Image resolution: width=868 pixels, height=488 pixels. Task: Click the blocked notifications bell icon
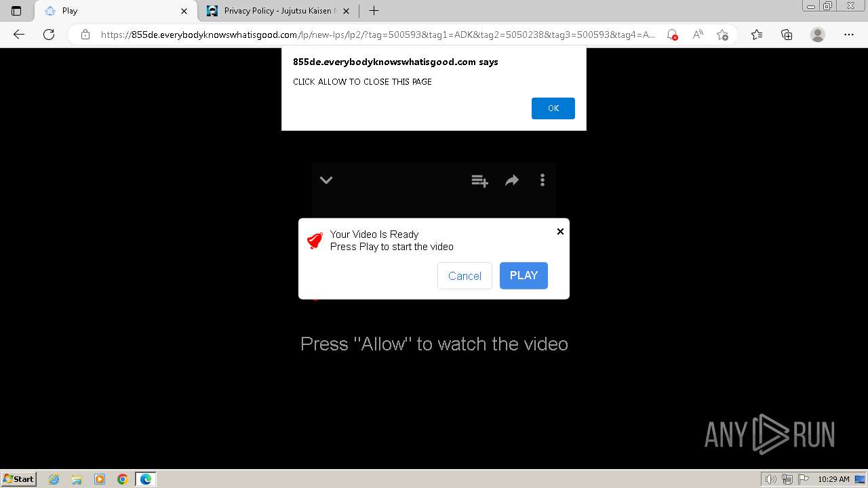(671, 35)
